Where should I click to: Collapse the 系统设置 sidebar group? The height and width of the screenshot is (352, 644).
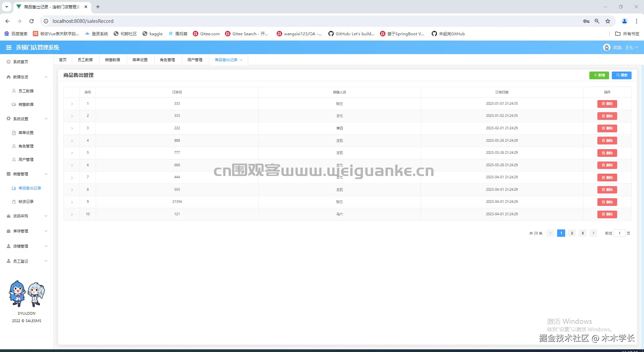(x=27, y=119)
